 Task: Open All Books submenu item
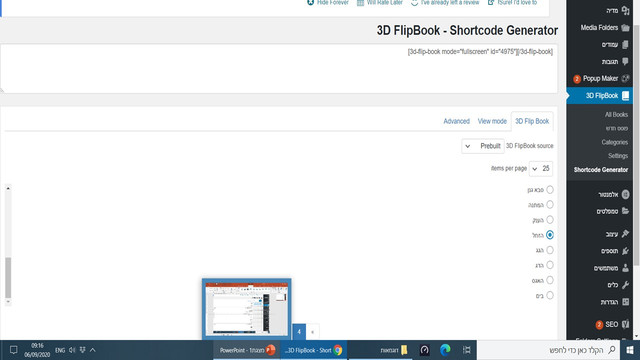point(616,115)
